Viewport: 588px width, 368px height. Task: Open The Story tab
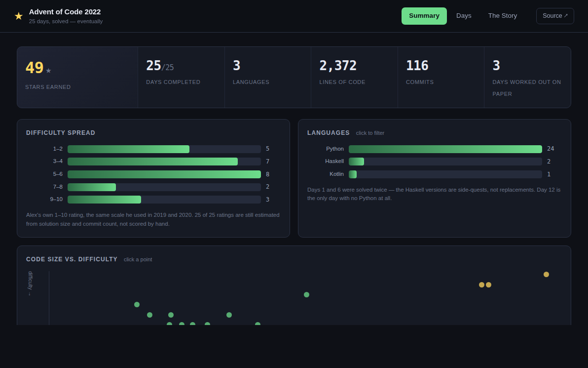(502, 16)
